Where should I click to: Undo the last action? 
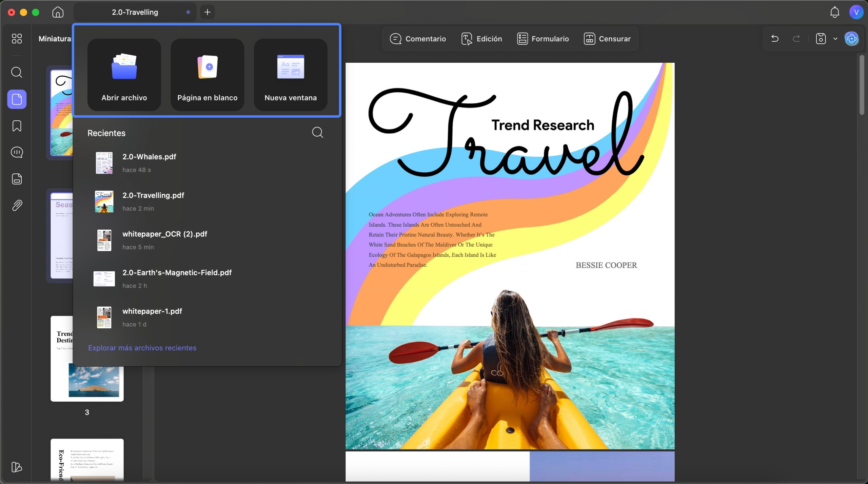775,39
